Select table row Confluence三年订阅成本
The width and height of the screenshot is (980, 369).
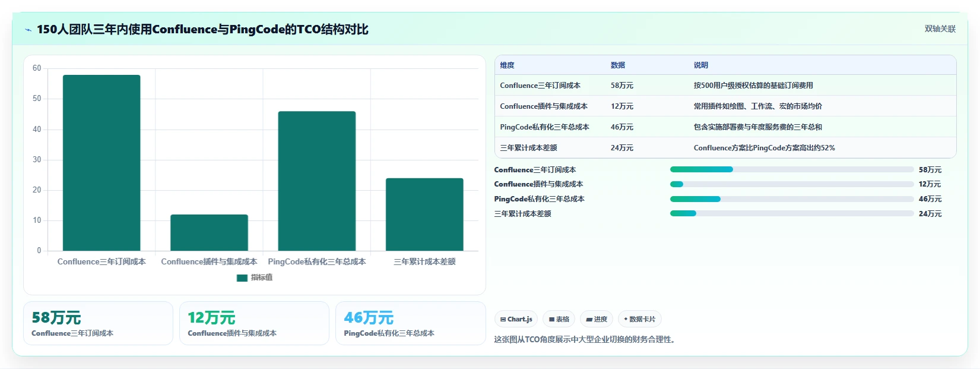[725, 86]
